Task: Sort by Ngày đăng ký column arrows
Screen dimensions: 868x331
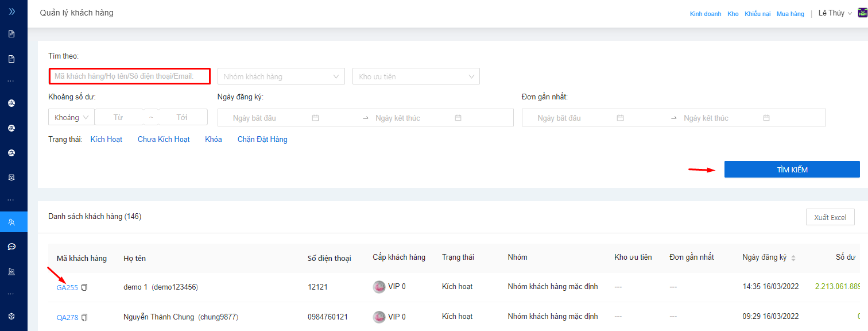Action: pyautogui.click(x=793, y=258)
